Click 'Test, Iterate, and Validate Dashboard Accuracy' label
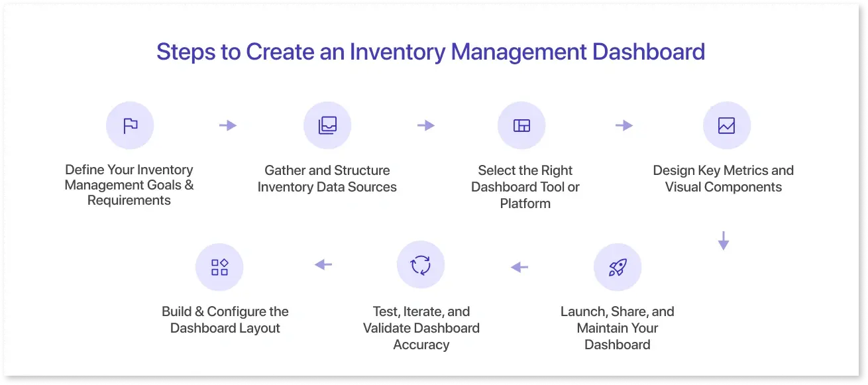The height and width of the screenshot is (385, 868). point(421,328)
